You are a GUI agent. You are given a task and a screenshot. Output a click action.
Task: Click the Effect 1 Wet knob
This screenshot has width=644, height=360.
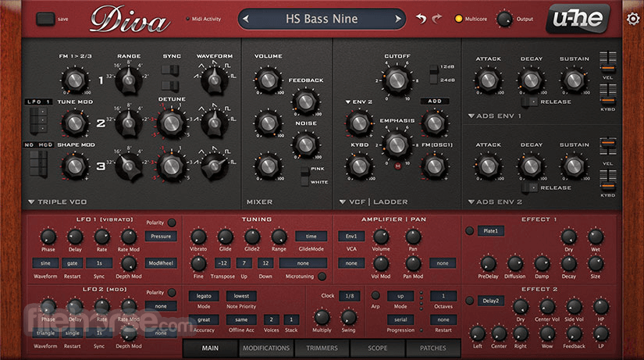click(x=595, y=237)
